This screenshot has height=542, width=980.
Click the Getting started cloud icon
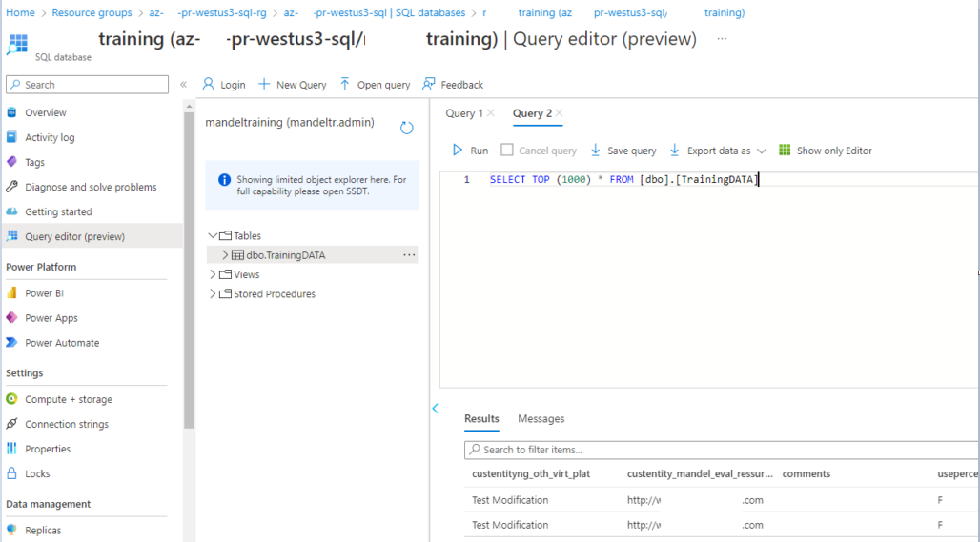click(11, 211)
